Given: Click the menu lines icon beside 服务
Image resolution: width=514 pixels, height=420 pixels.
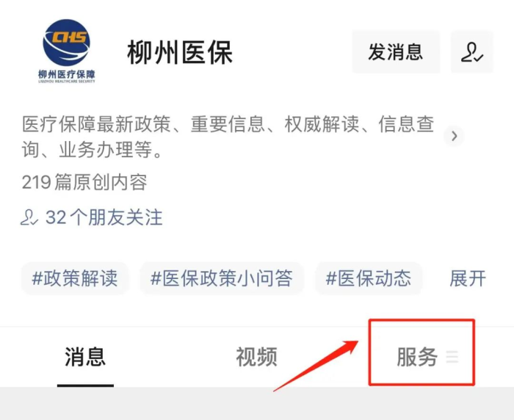Looking at the screenshot, I should click(452, 357).
